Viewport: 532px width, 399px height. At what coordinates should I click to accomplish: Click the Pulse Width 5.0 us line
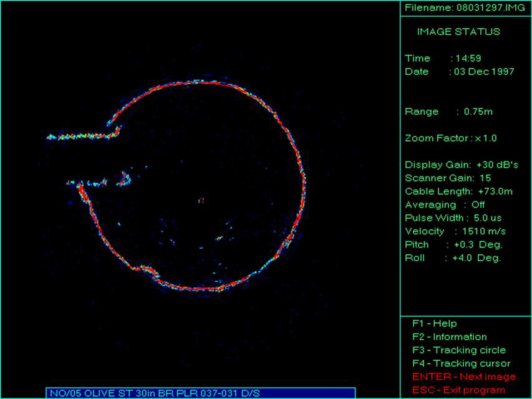453,218
